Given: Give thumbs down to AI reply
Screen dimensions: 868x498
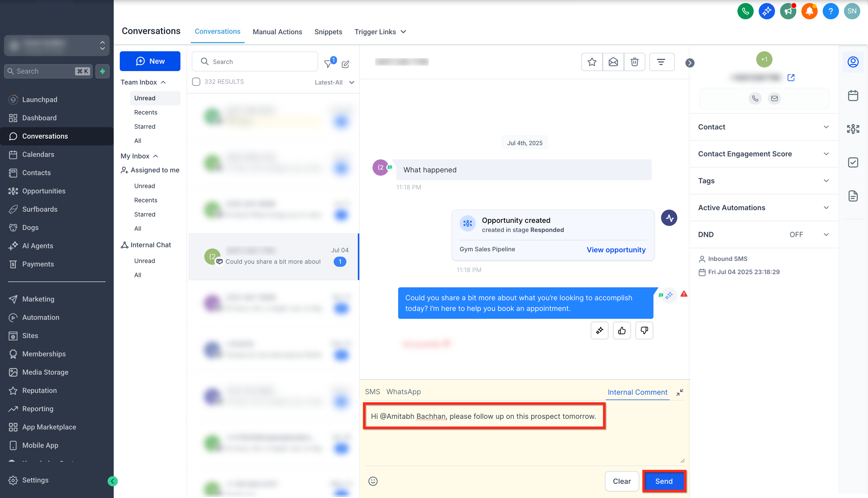Looking at the screenshot, I should click(644, 330).
